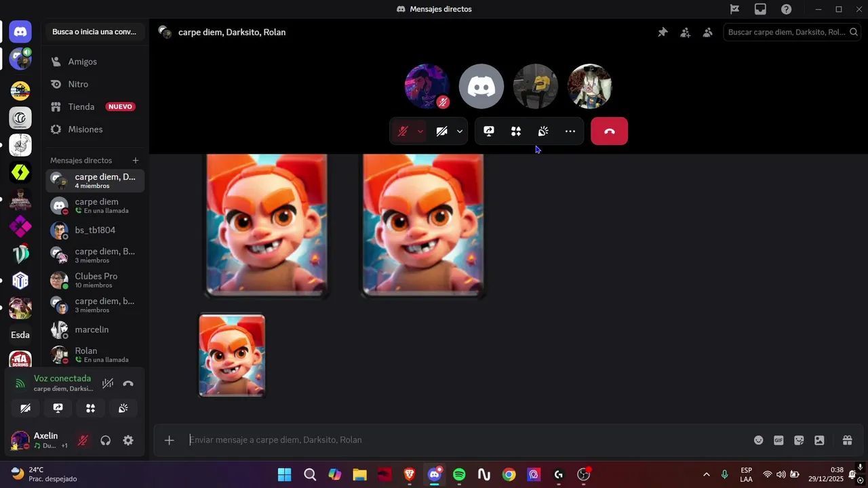
Task: Open the soundboard in the call toolbar
Action: click(x=543, y=131)
